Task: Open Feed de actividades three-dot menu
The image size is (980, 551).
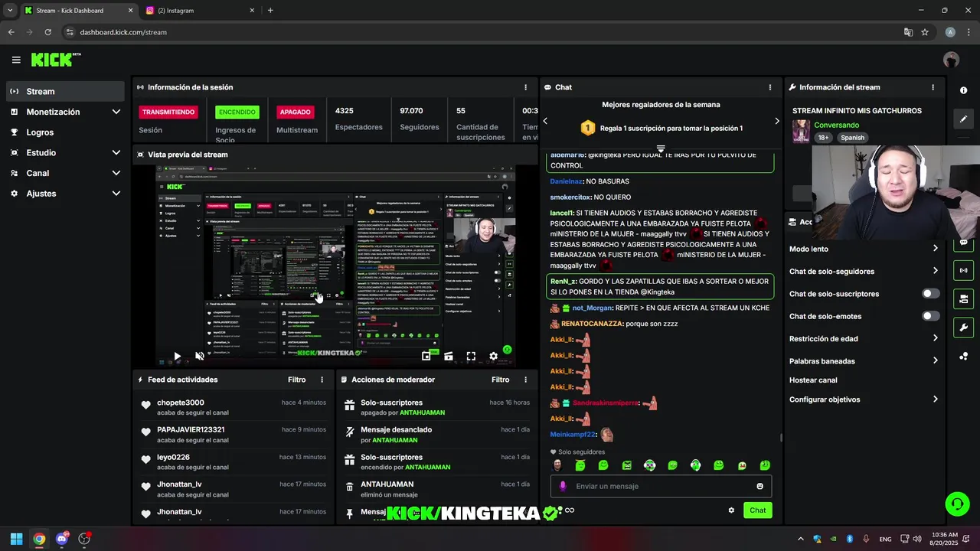Action: (322, 380)
